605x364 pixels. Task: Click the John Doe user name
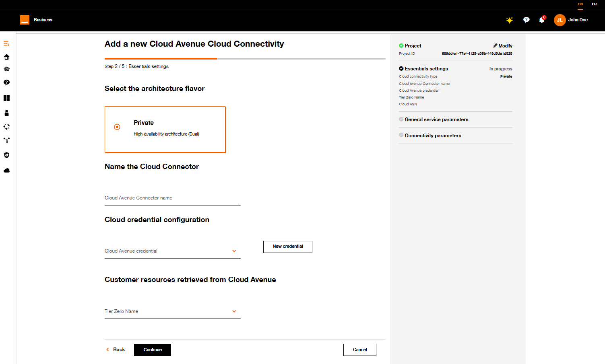(578, 20)
